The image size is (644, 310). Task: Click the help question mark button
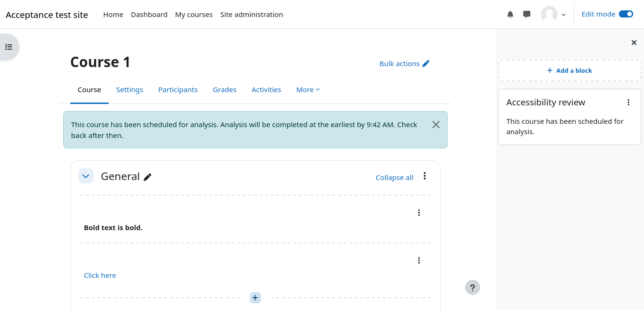point(472,287)
